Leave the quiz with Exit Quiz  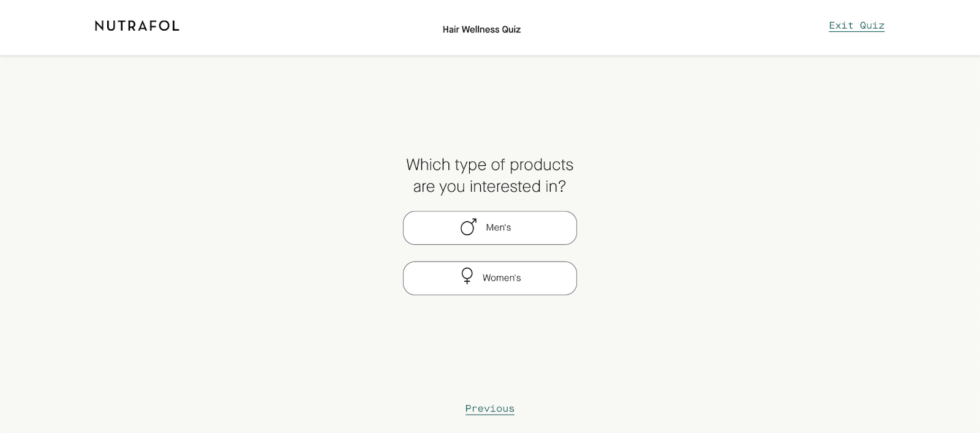point(856,25)
